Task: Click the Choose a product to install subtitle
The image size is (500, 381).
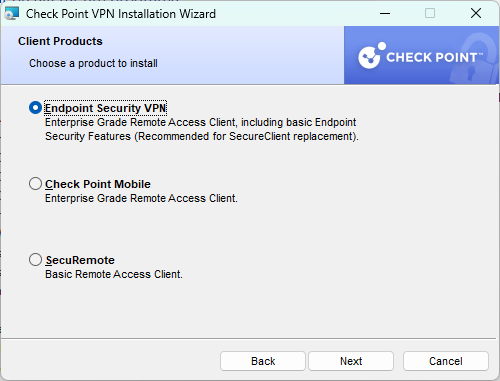Action: [93, 63]
